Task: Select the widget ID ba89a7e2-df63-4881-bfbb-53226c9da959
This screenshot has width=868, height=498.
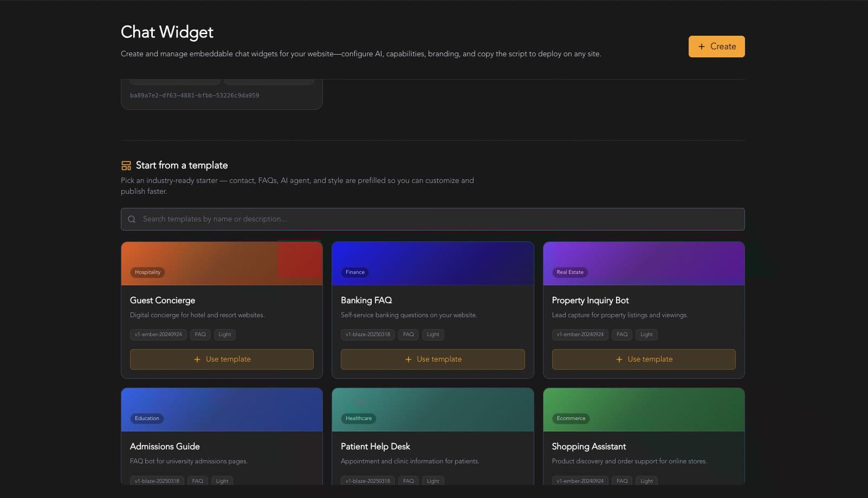Action: point(195,95)
